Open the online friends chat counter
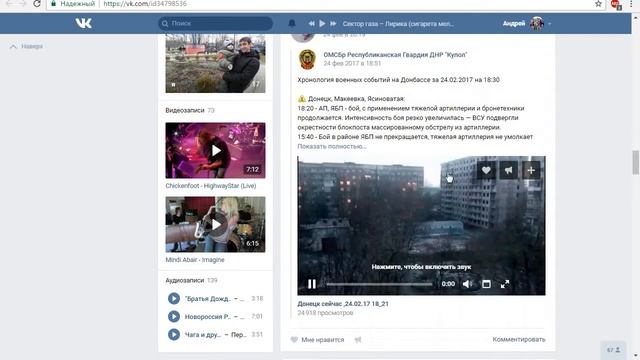Screen dimensions: 640x360 click(613, 350)
